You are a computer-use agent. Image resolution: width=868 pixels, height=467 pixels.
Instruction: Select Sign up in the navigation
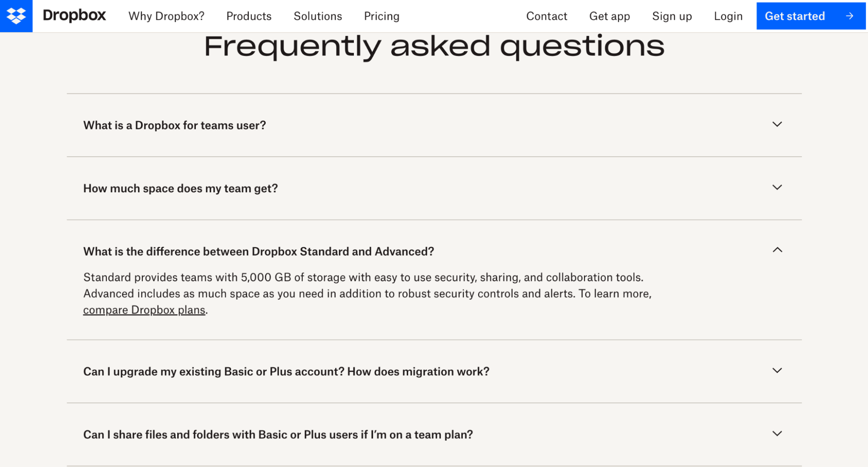pyautogui.click(x=671, y=16)
